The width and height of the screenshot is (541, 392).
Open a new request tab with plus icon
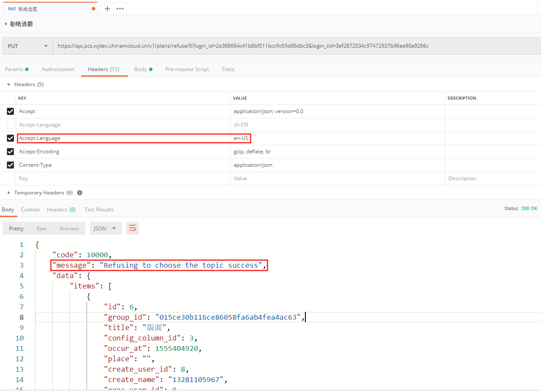point(107,9)
